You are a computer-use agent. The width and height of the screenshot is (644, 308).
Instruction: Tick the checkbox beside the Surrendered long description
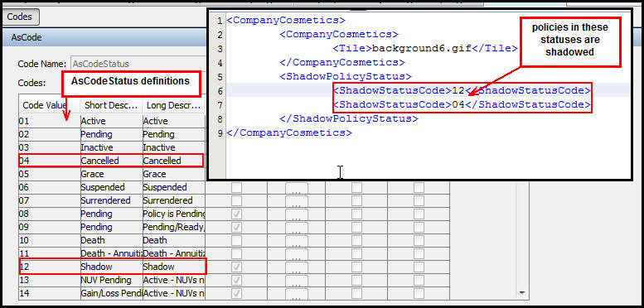pos(236,200)
